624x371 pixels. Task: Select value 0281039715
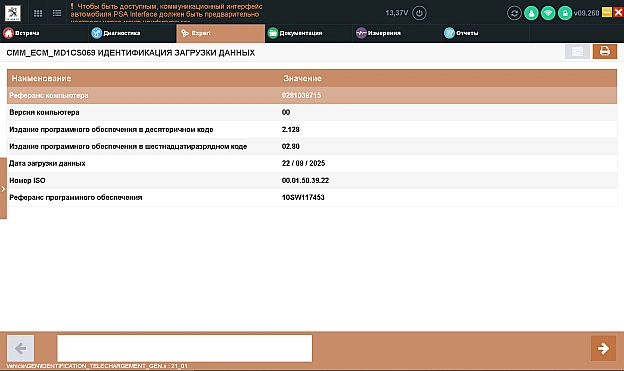pyautogui.click(x=301, y=96)
